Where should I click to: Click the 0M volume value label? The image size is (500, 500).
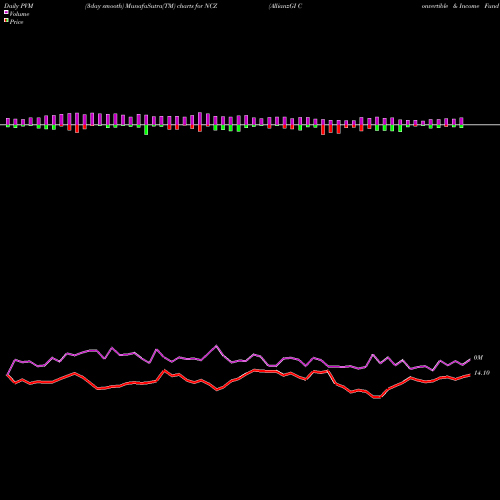click(478, 358)
